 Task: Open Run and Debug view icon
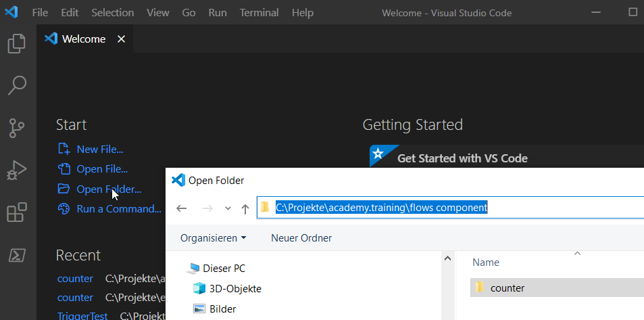[17, 170]
